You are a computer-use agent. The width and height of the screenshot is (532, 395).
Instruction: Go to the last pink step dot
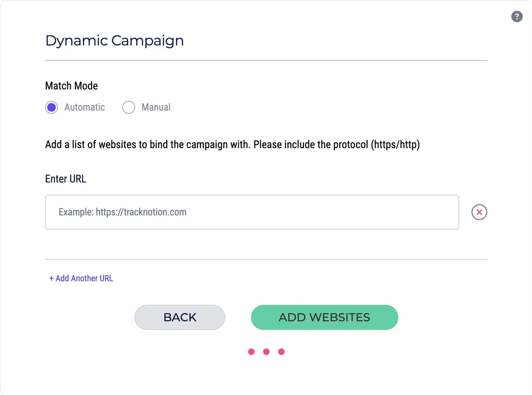281,352
